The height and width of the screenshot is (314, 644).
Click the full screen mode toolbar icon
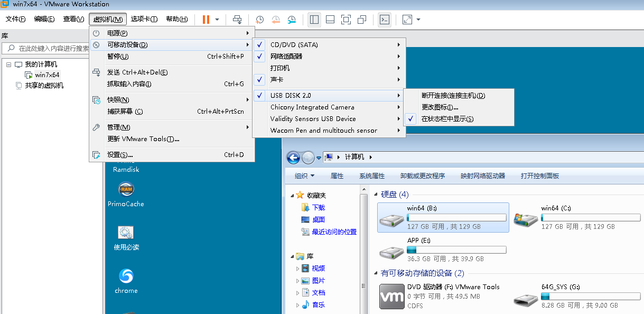pos(346,20)
